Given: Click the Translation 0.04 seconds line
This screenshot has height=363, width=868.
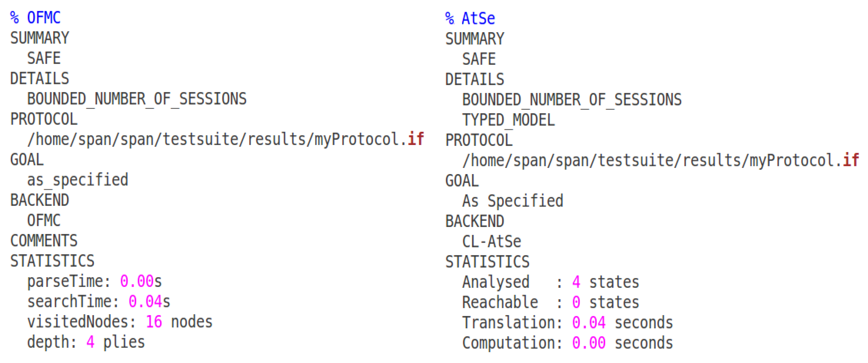Looking at the screenshot, I should tap(568, 322).
